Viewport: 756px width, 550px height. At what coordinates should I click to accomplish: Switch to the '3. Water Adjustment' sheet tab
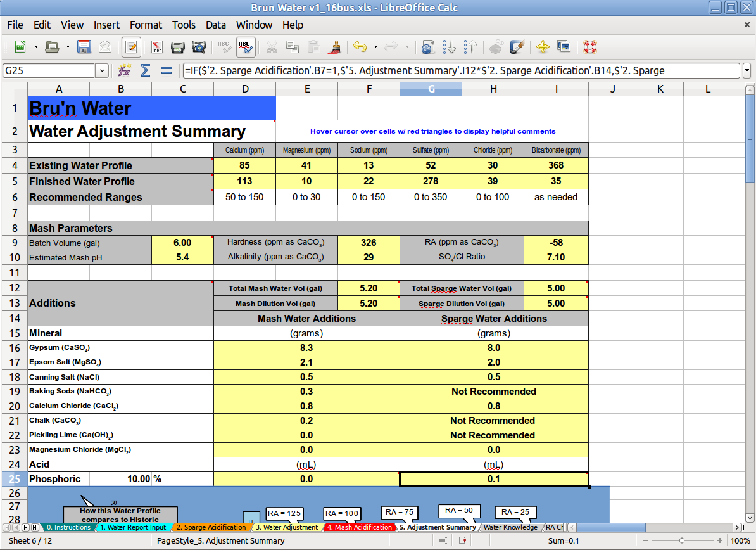click(x=287, y=527)
